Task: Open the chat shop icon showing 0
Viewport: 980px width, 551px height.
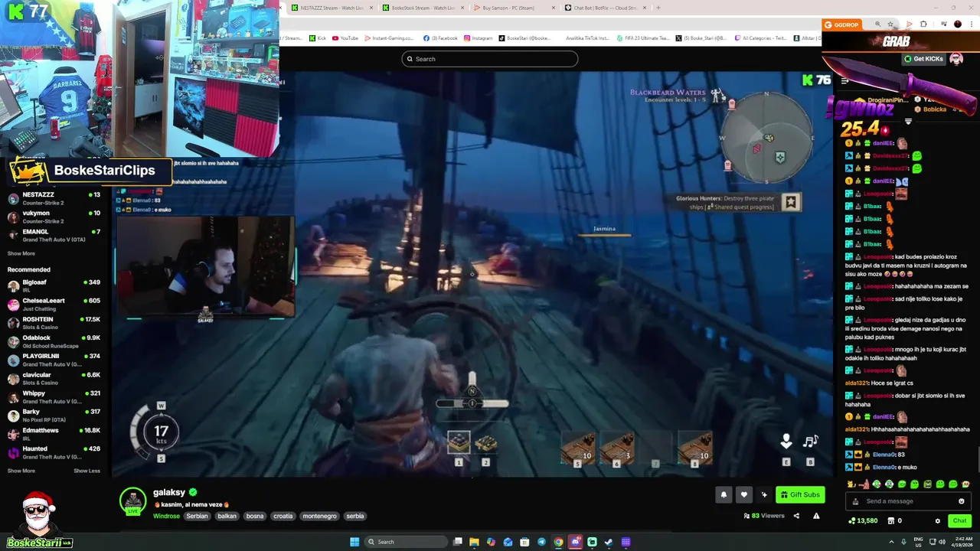Action: click(x=894, y=521)
